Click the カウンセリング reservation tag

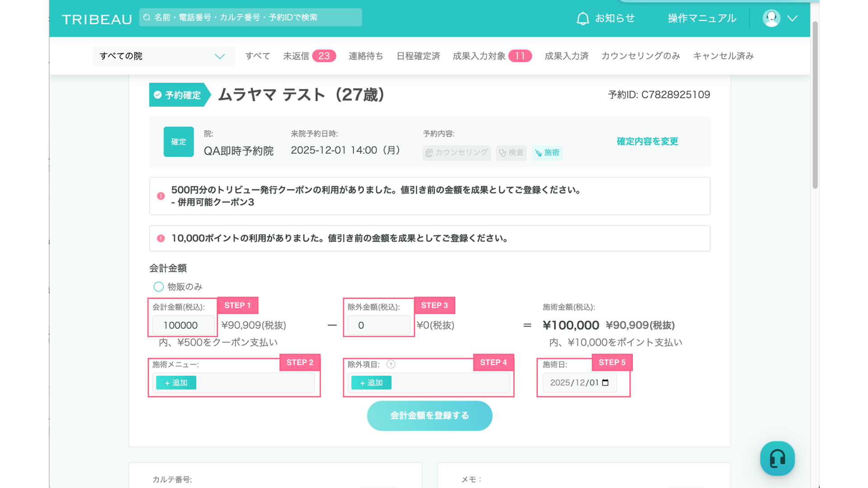point(457,153)
